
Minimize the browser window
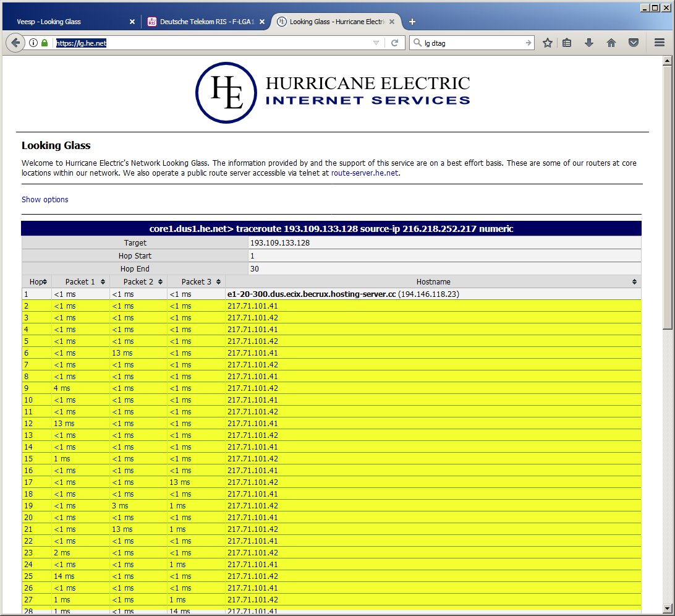click(645, 8)
